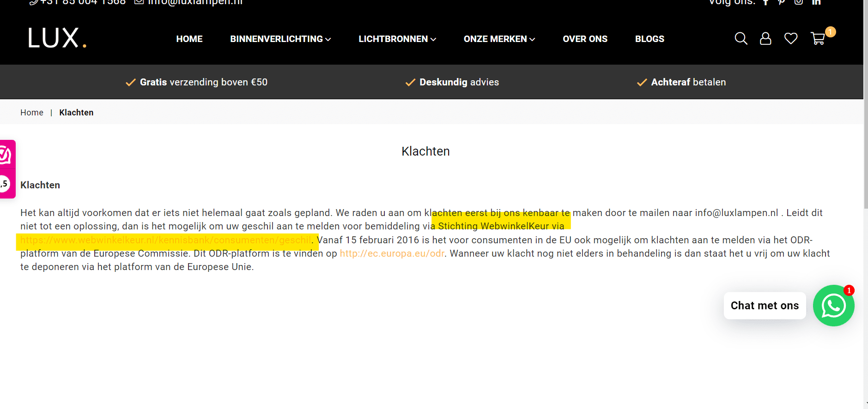Open the shopping cart icon
The image size is (868, 409).
pyautogui.click(x=818, y=38)
